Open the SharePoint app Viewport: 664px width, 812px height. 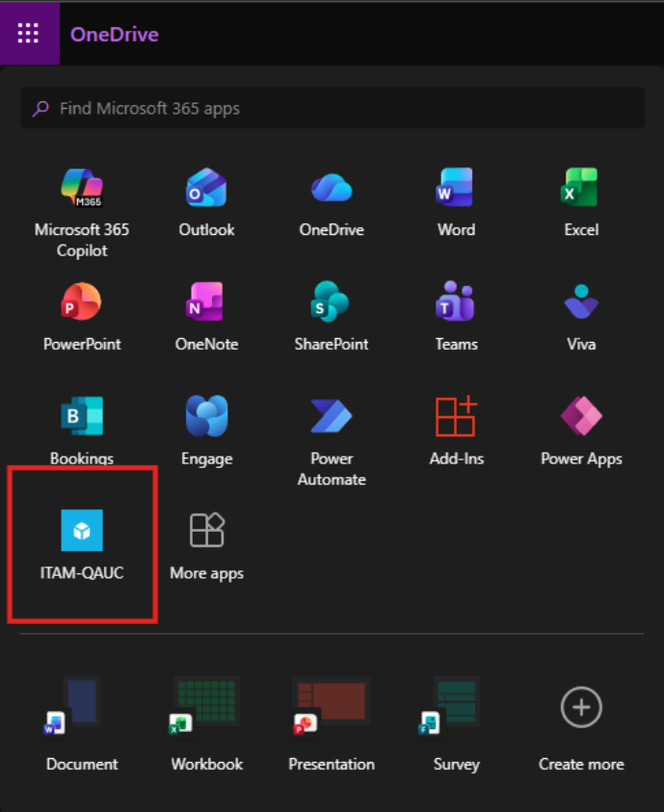point(332,303)
